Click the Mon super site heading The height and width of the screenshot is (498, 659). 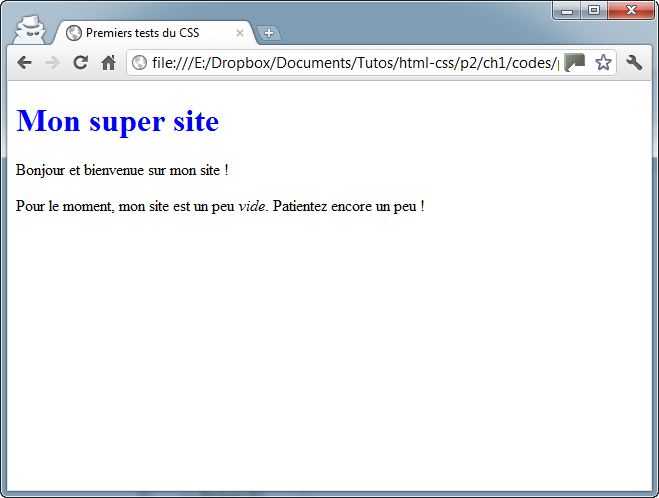[118, 121]
